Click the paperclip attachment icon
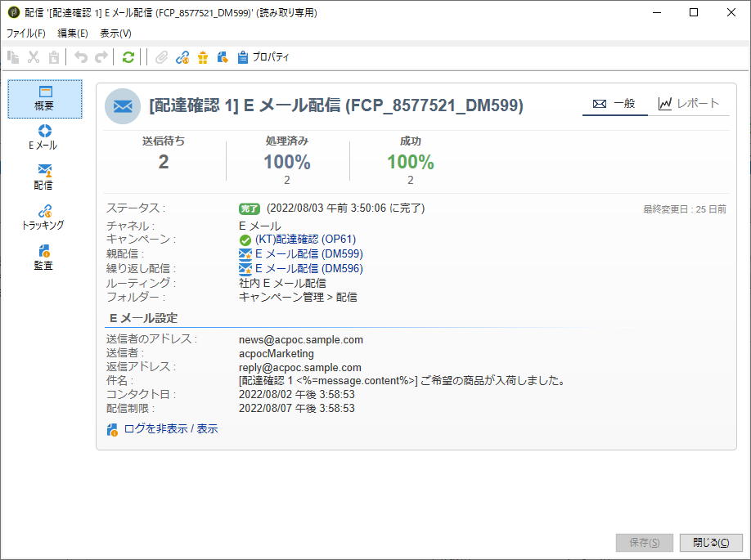Image resolution: width=751 pixels, height=560 pixels. tap(162, 57)
